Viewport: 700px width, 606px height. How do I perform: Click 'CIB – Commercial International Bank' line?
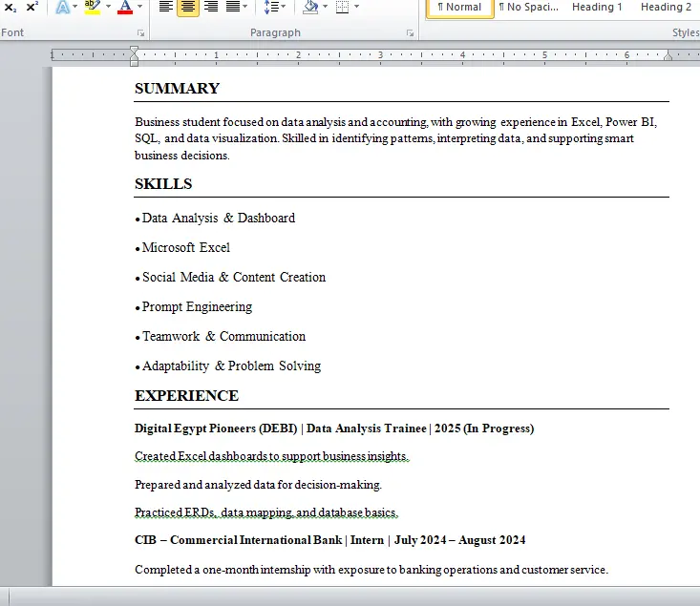(x=329, y=540)
